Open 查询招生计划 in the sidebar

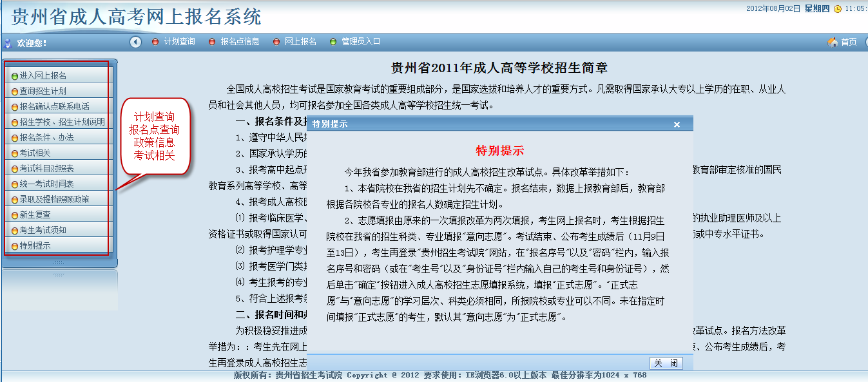click(x=43, y=91)
